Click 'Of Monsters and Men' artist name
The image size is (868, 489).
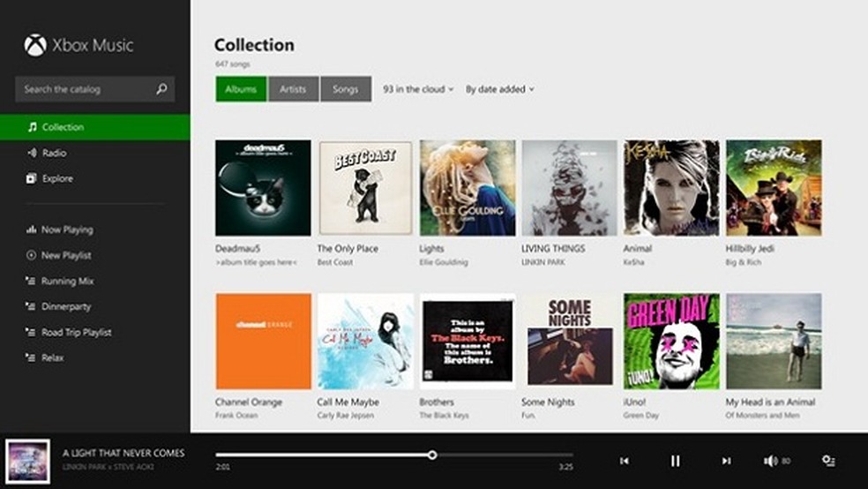pos(762,415)
